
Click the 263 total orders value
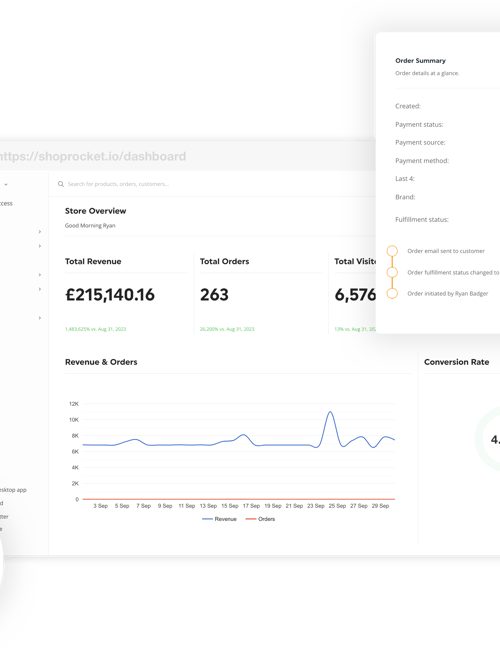point(214,295)
